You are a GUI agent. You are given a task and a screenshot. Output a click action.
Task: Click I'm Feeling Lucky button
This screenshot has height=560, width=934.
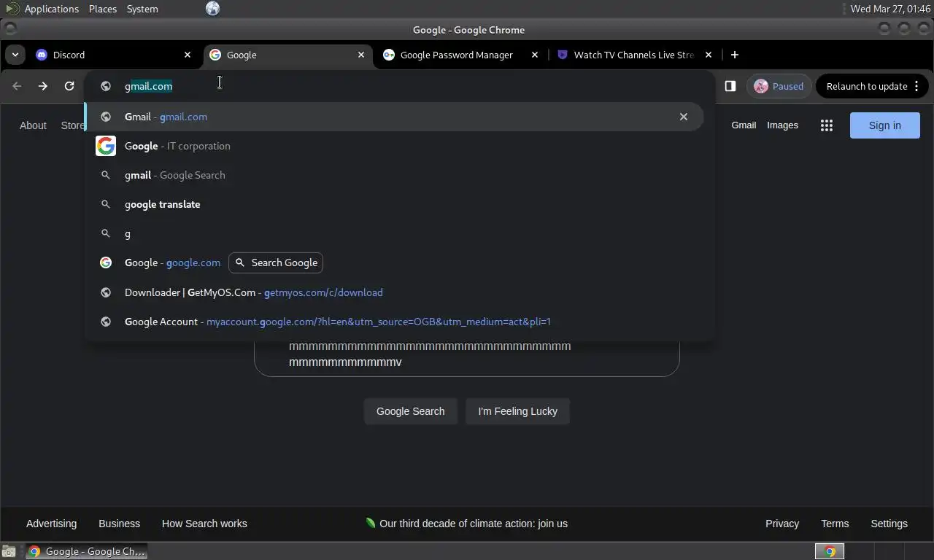coord(517,411)
